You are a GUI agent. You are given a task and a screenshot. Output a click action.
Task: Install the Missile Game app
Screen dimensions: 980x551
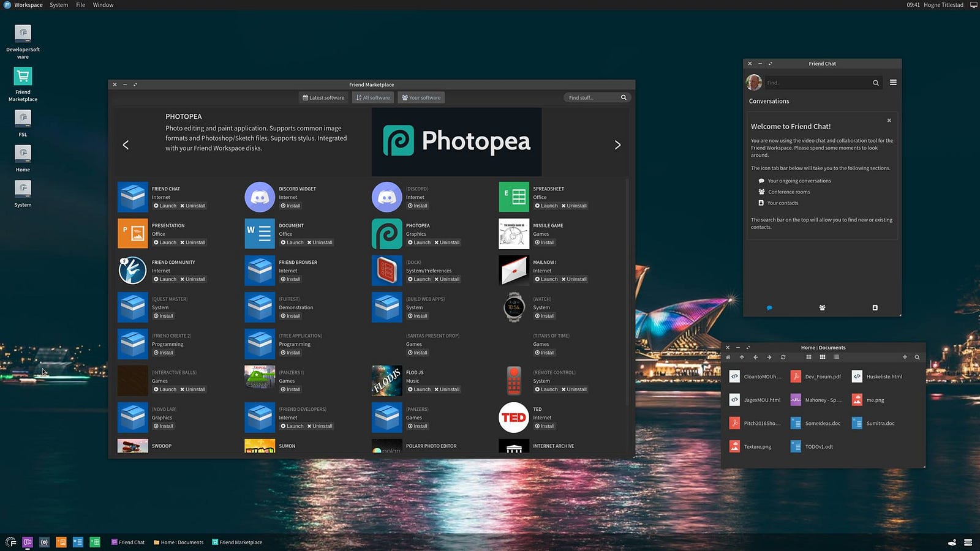[x=545, y=242]
